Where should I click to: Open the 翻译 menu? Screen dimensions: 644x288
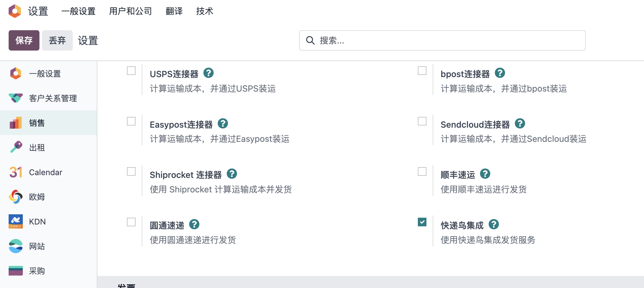[174, 11]
